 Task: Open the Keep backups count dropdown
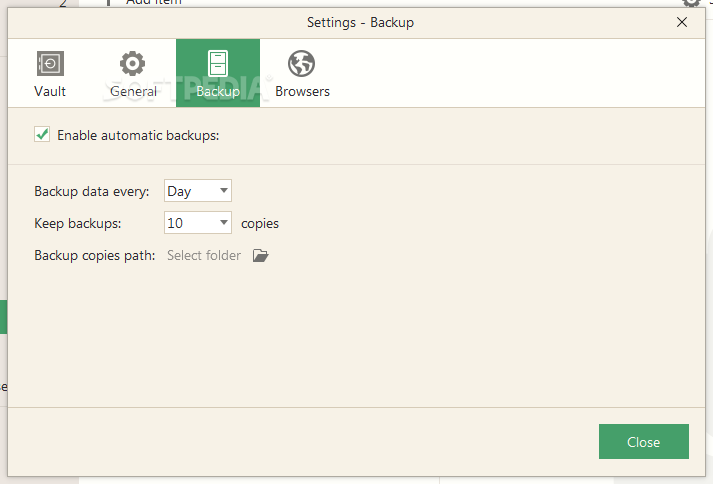tap(198, 223)
